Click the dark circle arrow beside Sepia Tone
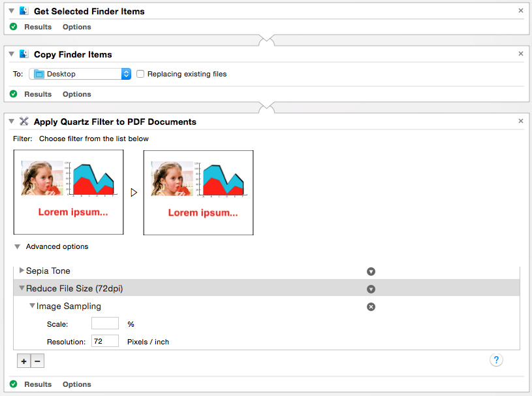Image resolution: width=532 pixels, height=396 pixels. click(371, 271)
